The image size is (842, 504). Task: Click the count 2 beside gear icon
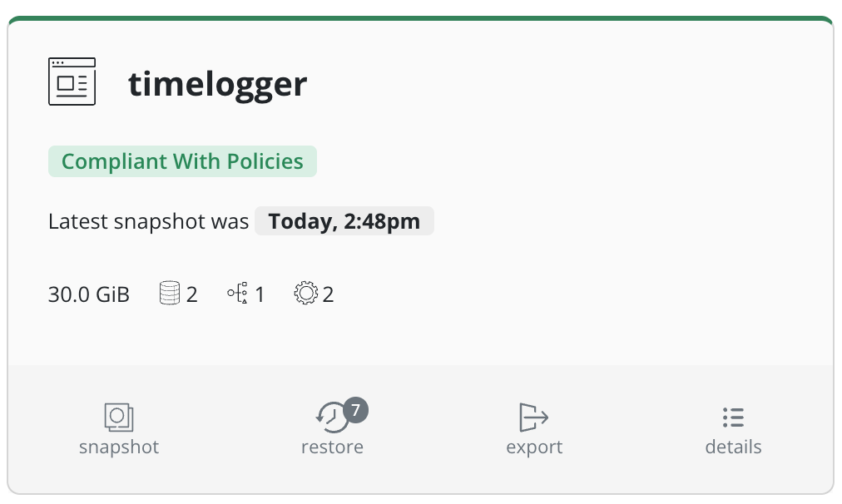click(x=328, y=294)
